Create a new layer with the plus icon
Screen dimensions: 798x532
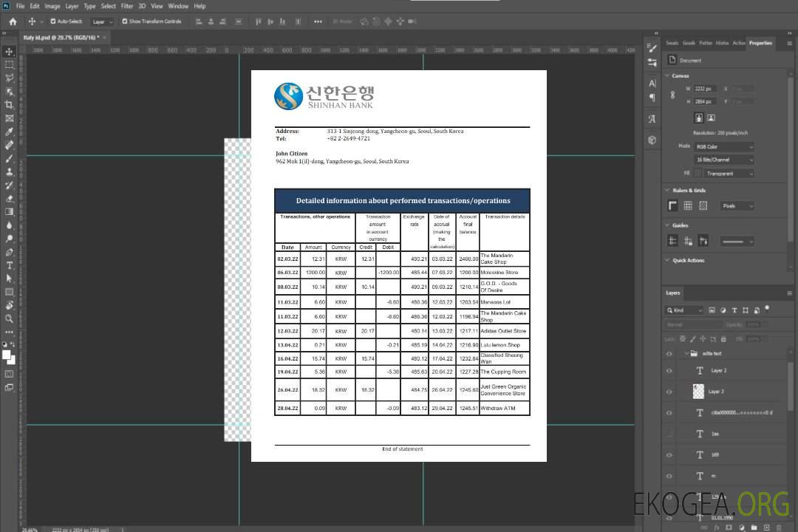766,528
